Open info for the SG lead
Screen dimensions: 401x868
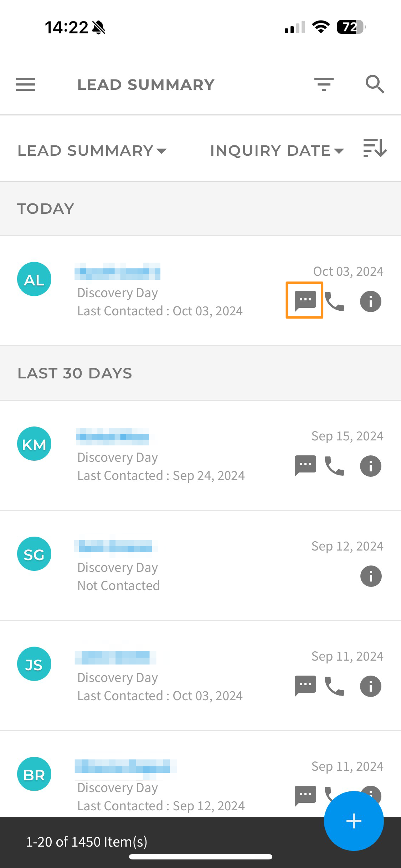pos(371,576)
